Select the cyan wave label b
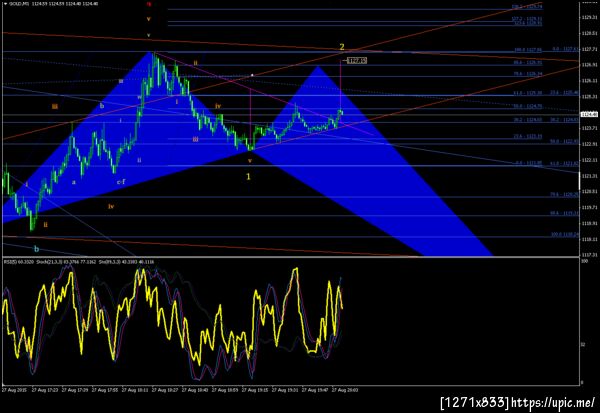The width and height of the screenshot is (600, 413). click(36, 249)
